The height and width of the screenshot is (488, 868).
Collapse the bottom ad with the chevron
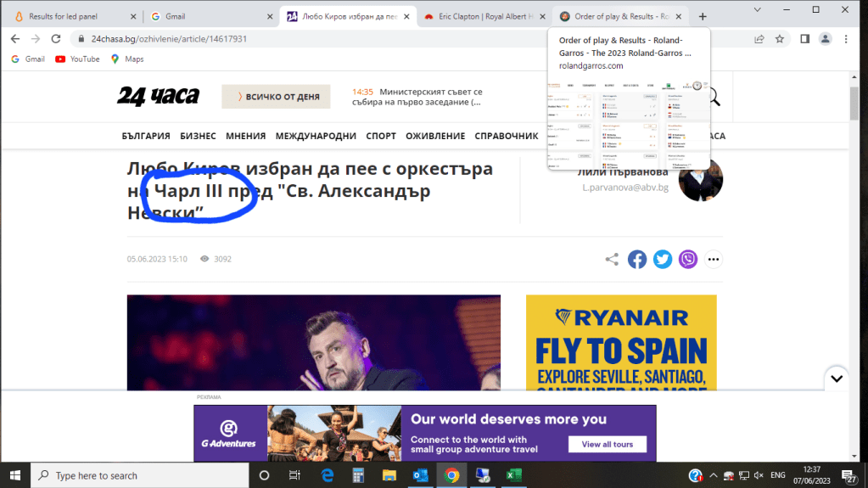(837, 379)
